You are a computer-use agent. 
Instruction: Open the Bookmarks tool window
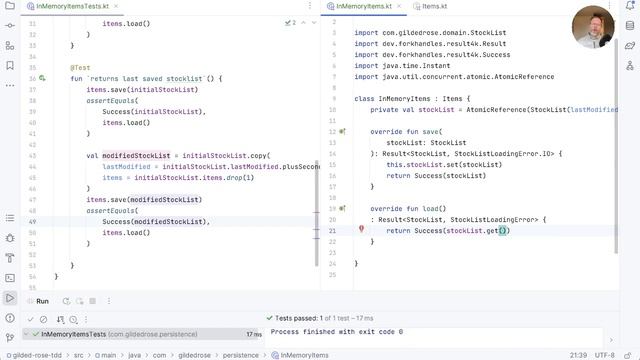pos(10,65)
